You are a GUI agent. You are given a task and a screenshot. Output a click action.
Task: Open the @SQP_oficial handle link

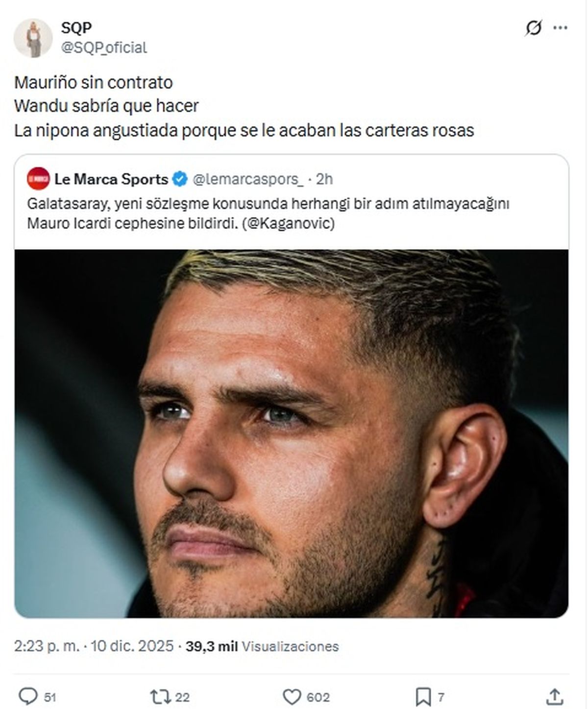(104, 48)
